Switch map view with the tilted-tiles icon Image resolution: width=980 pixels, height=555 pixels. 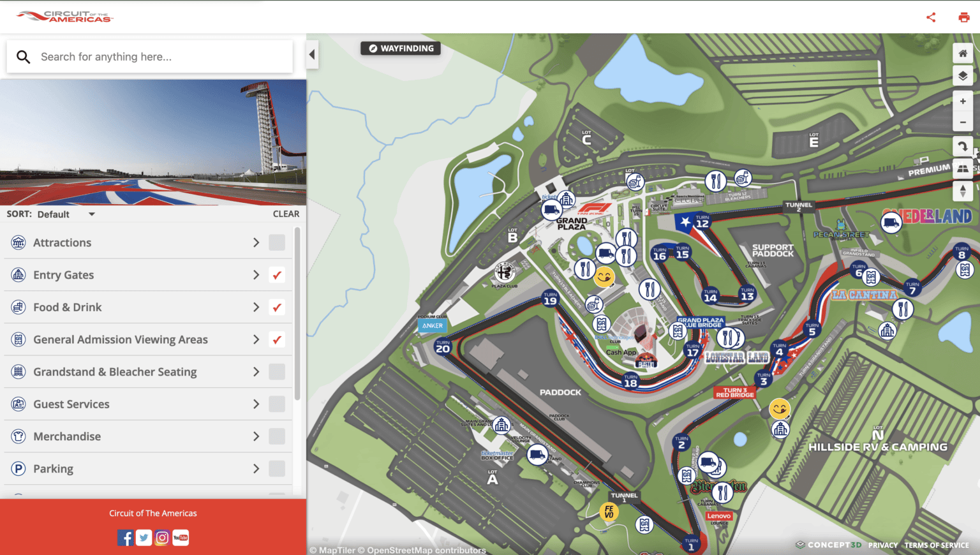[x=963, y=168]
